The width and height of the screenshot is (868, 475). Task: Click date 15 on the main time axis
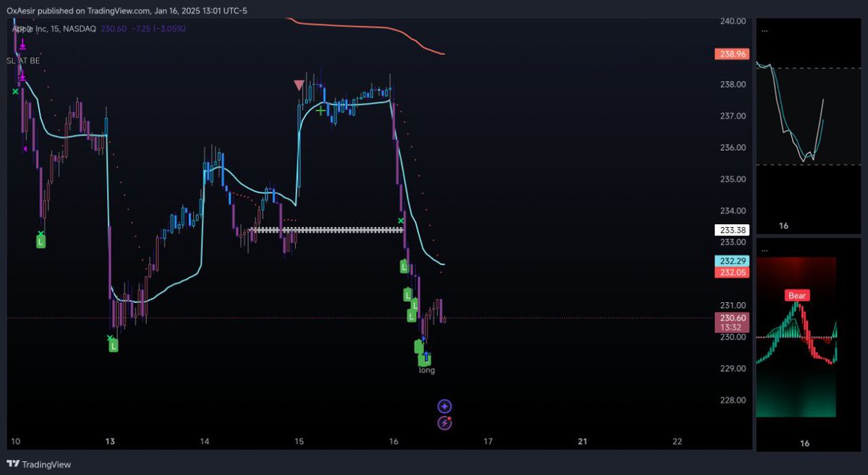click(x=299, y=441)
